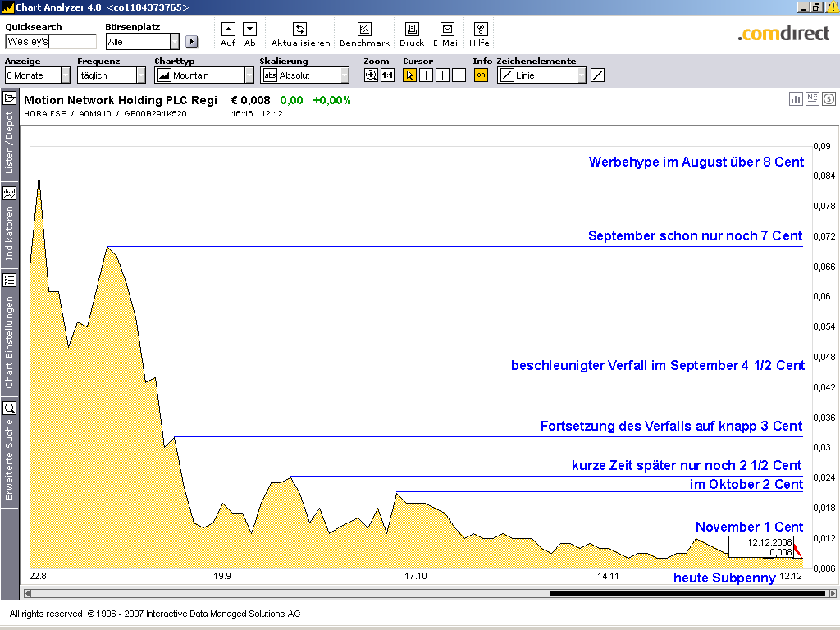Print the chart with Druck icon
840x630 pixels.
click(x=412, y=30)
